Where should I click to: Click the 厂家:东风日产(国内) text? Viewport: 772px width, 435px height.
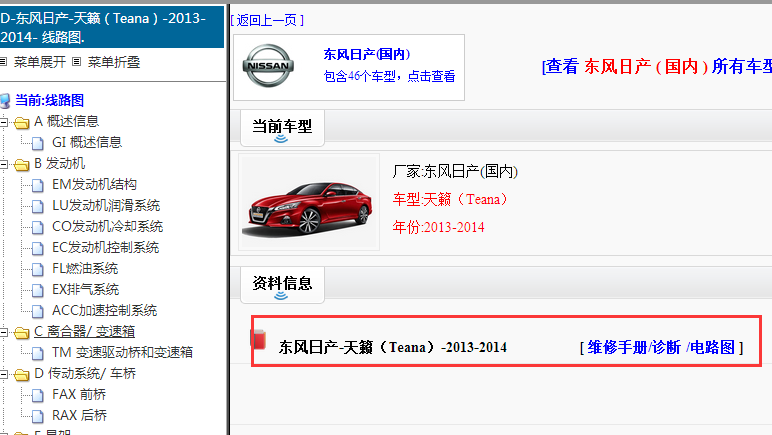pyautogui.click(x=455, y=171)
